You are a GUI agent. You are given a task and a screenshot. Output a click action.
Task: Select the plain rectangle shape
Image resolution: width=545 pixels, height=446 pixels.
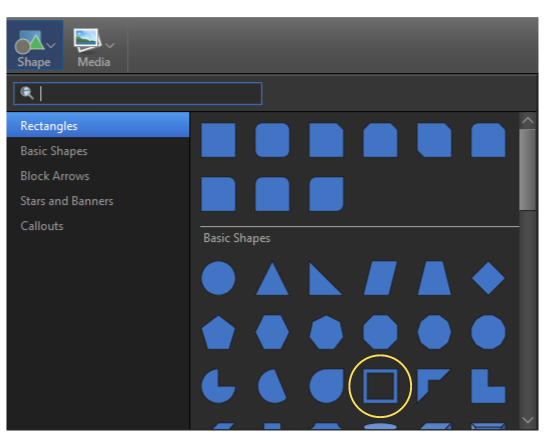click(x=218, y=140)
